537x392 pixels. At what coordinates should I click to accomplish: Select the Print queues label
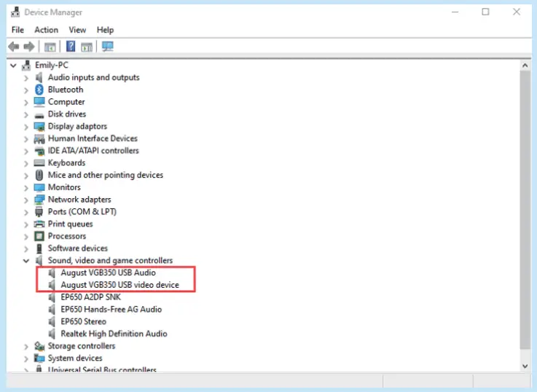point(70,224)
